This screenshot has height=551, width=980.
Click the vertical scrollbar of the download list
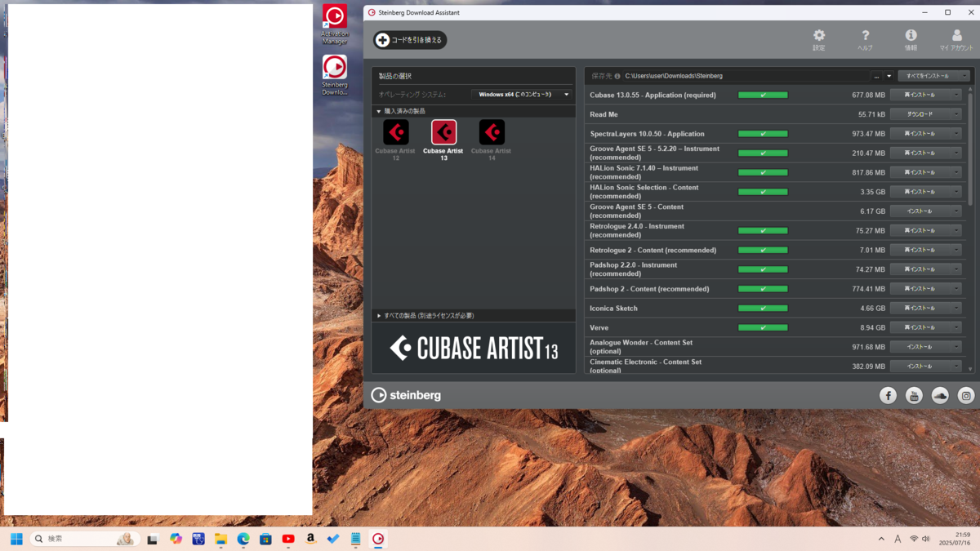tap(971, 148)
